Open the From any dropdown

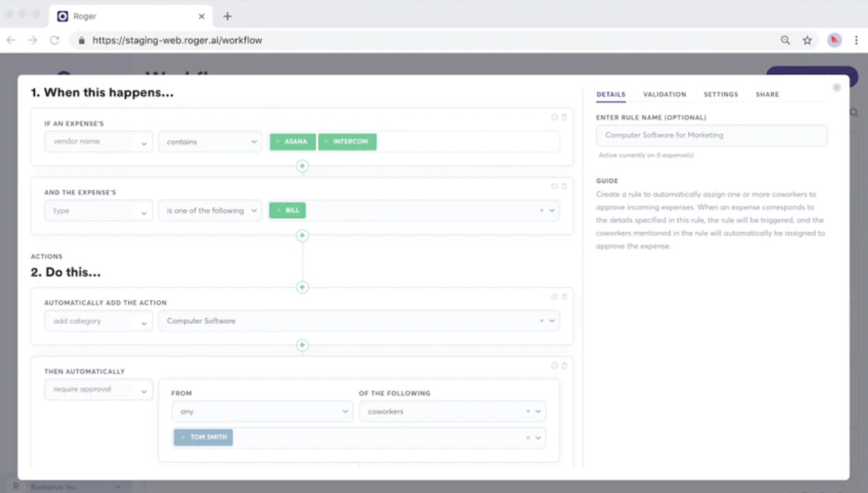pos(262,411)
